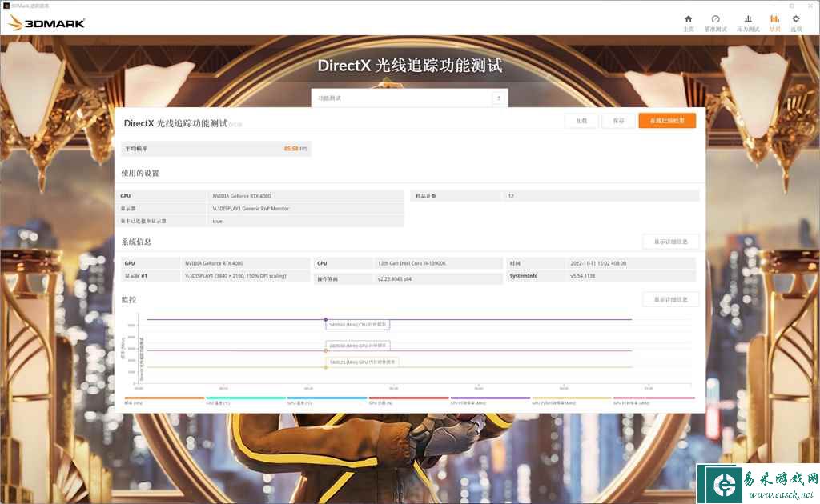Click the 使用的设置 section heading
Image resolution: width=820 pixels, height=504 pixels.
(x=140, y=173)
